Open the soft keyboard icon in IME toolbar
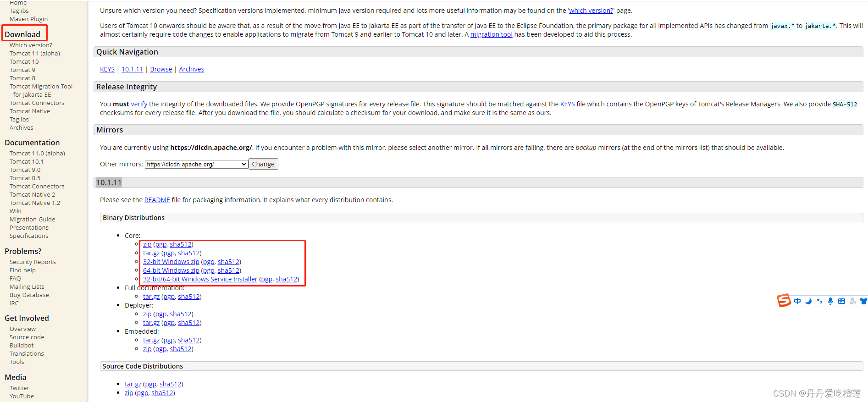The width and height of the screenshot is (868, 402). point(841,301)
